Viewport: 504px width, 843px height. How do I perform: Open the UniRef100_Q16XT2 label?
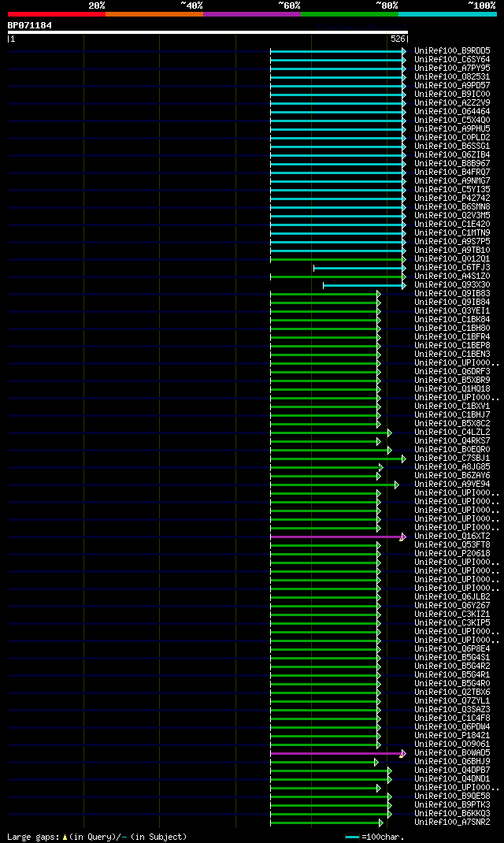pos(452,536)
